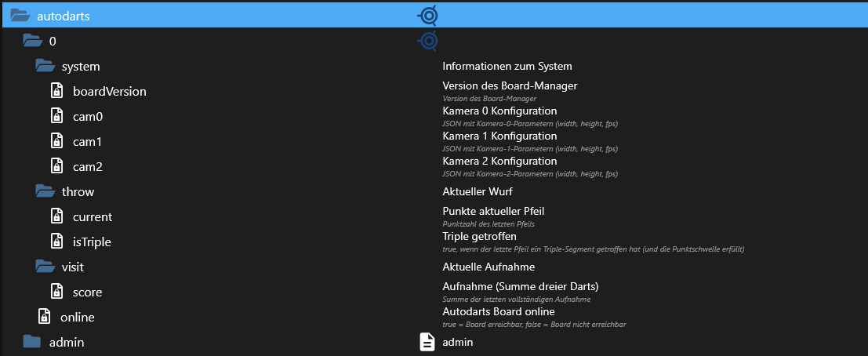Click the instance 0 target icon

(427, 41)
